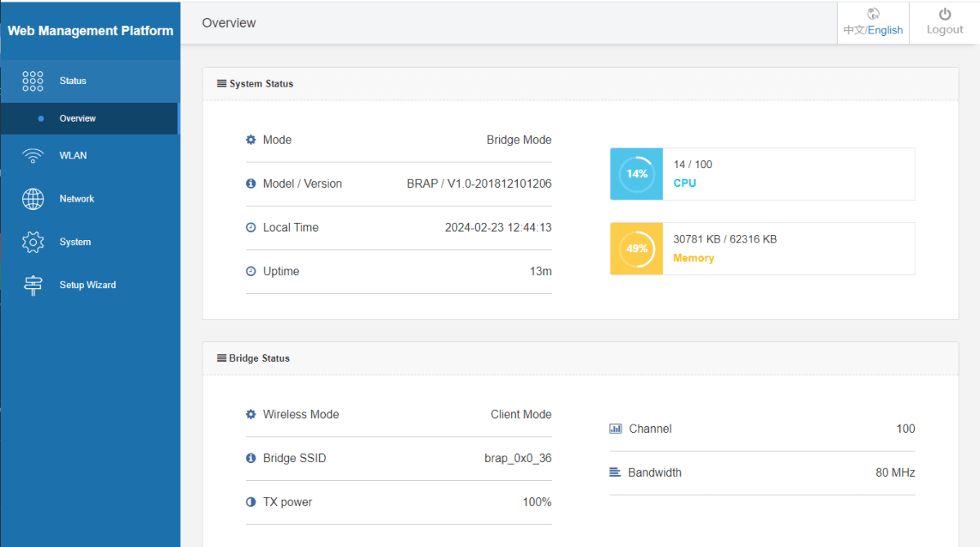
Task: Click the System gear icon in sidebar
Action: 33,242
